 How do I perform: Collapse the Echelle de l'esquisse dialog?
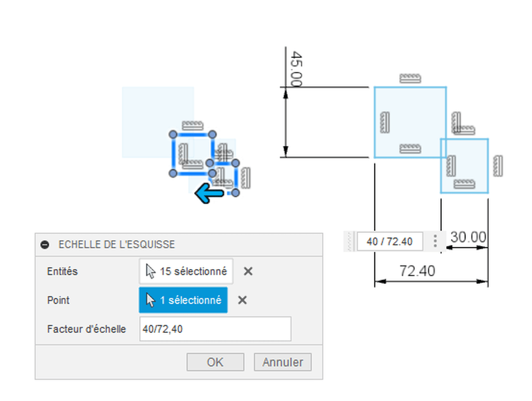coord(45,245)
